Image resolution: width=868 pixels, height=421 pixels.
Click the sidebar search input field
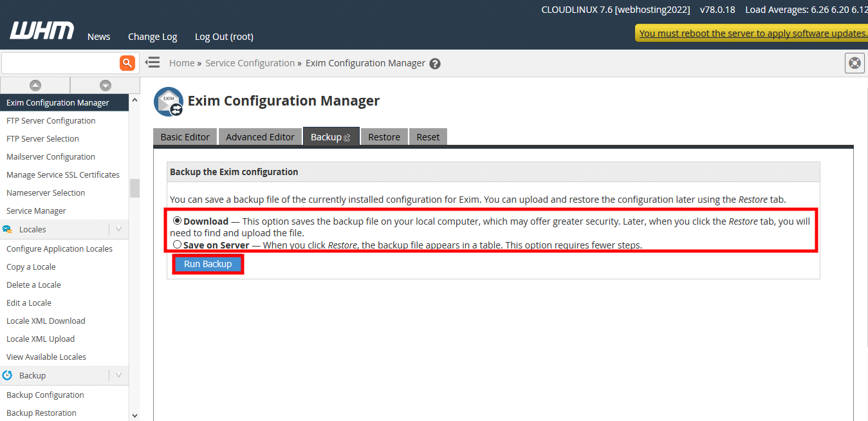(60, 63)
